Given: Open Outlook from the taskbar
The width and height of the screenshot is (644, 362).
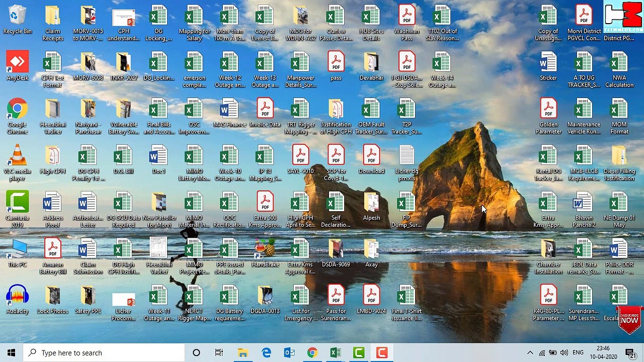Looking at the screenshot, I should [289, 353].
